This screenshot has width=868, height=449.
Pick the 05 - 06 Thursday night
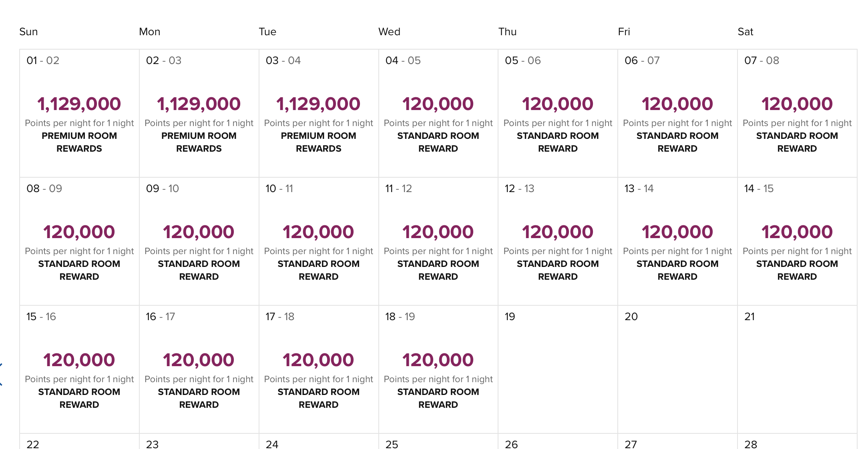click(558, 113)
